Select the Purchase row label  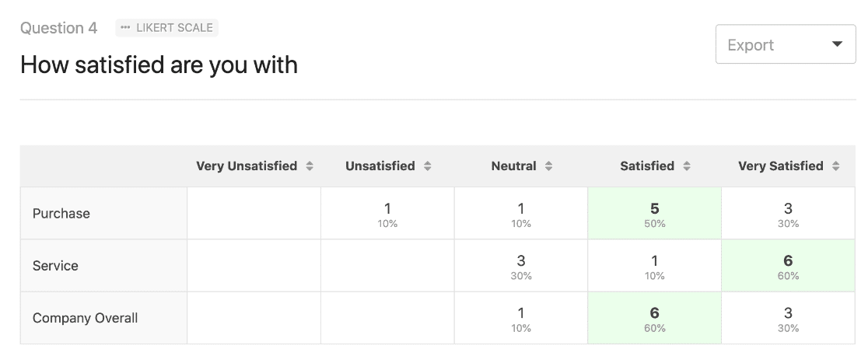(61, 214)
